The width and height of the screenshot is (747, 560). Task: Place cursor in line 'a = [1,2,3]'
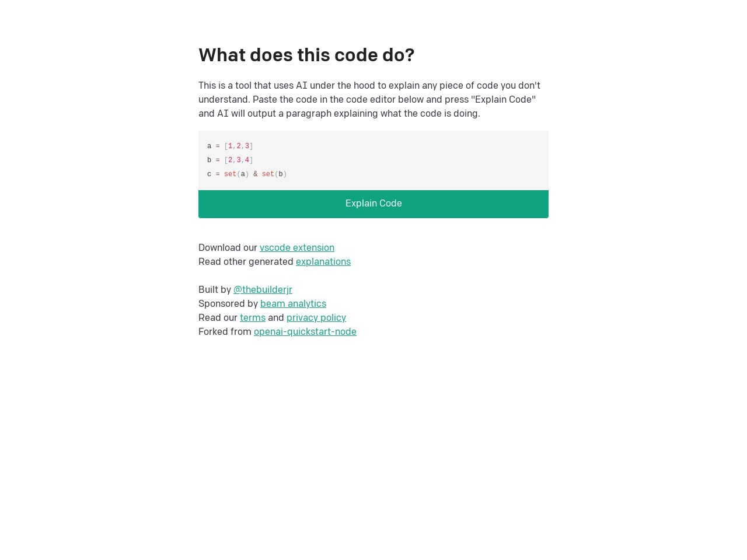230,146
